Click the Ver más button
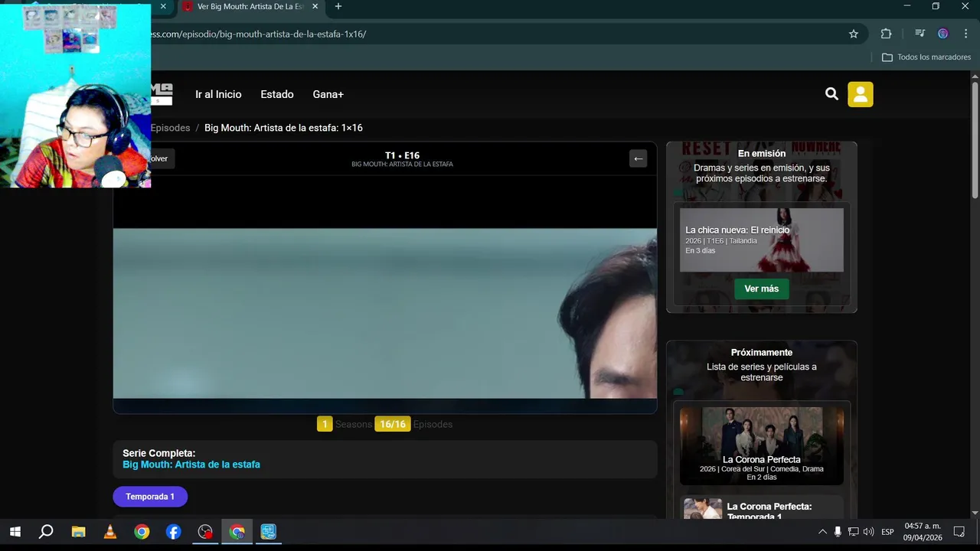 coord(762,289)
